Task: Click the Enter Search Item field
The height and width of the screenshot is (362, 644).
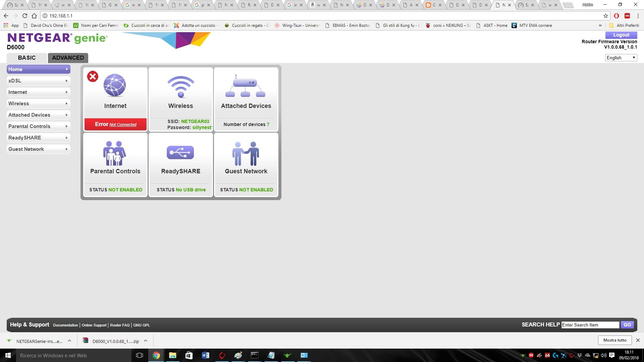Action: [590, 325]
